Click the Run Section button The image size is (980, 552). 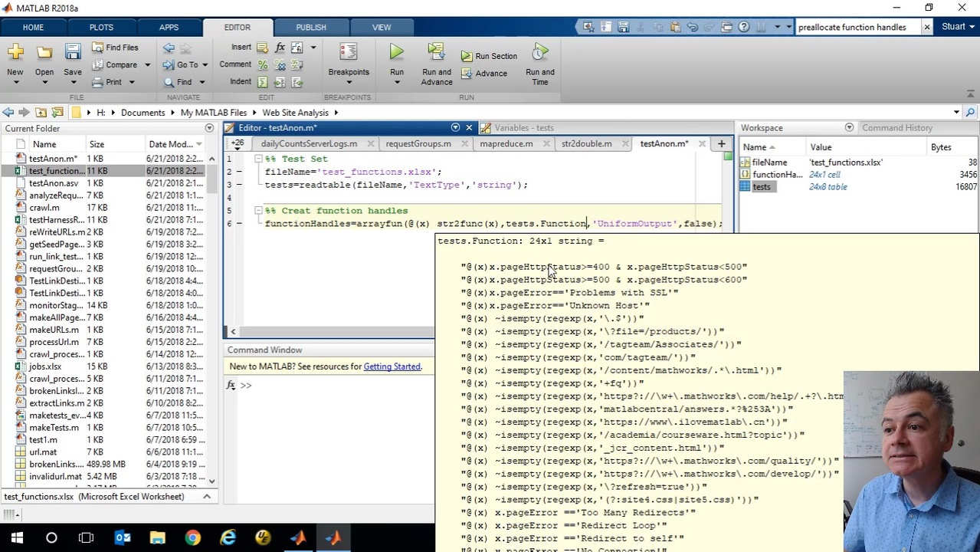(x=489, y=56)
